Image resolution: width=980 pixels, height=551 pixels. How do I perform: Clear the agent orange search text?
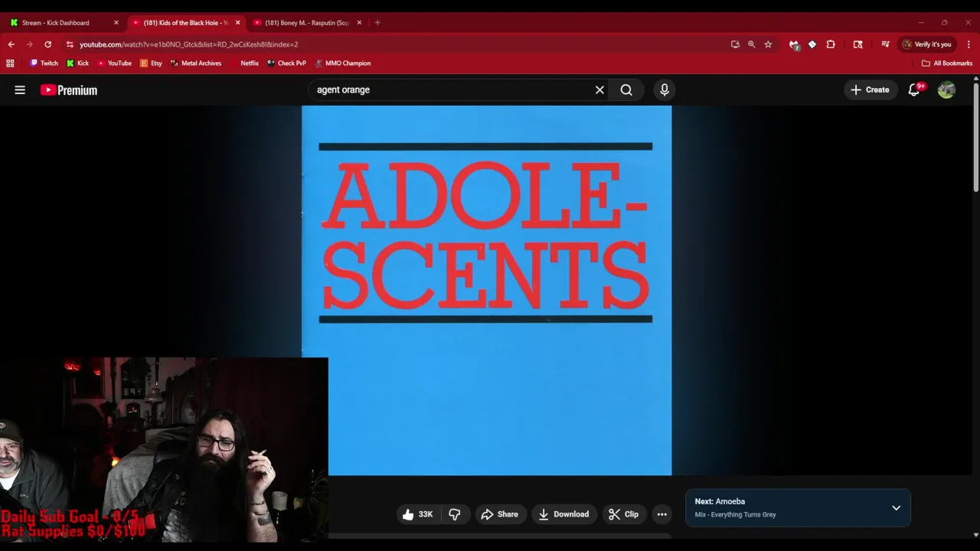pos(599,90)
